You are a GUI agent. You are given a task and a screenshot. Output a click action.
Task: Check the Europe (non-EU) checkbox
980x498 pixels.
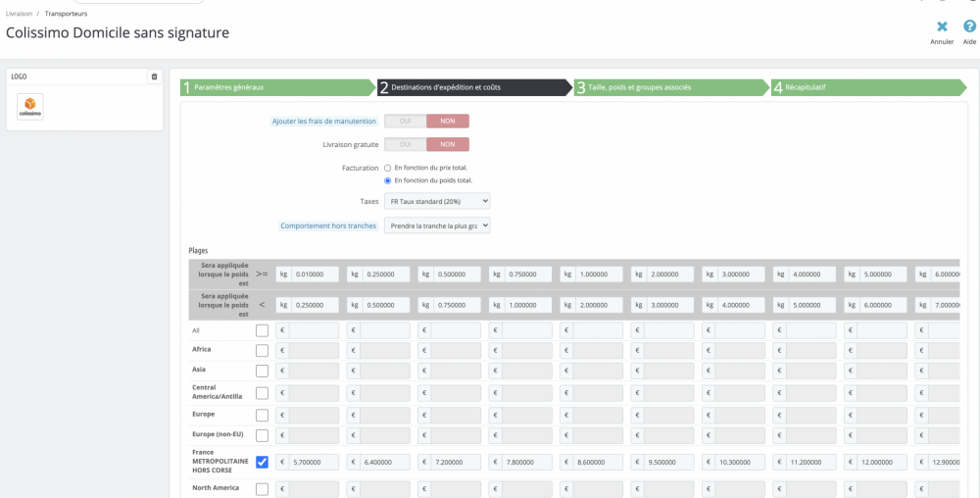point(262,435)
